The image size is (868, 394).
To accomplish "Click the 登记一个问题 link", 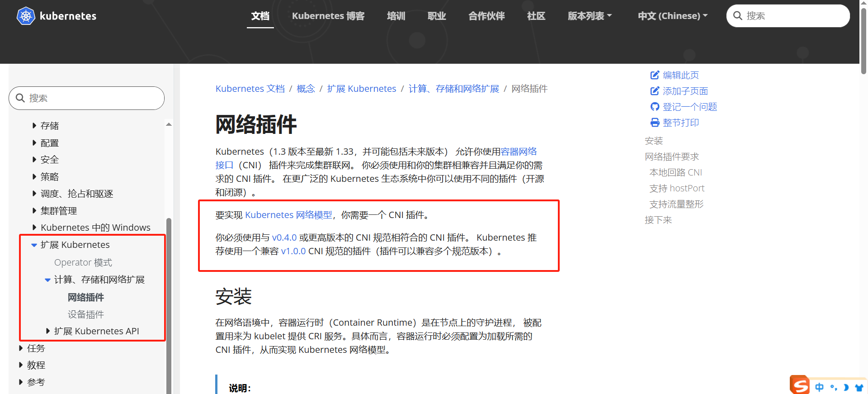I will click(x=690, y=107).
